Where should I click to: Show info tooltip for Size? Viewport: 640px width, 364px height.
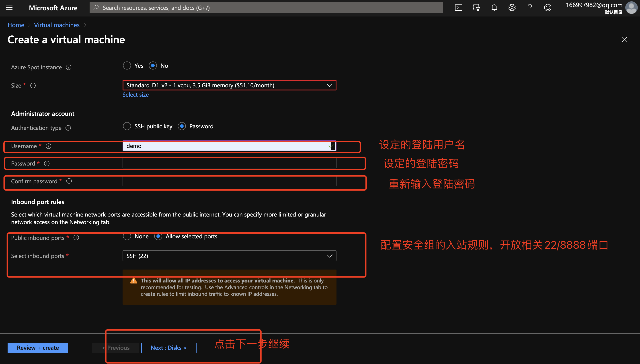[x=33, y=86]
